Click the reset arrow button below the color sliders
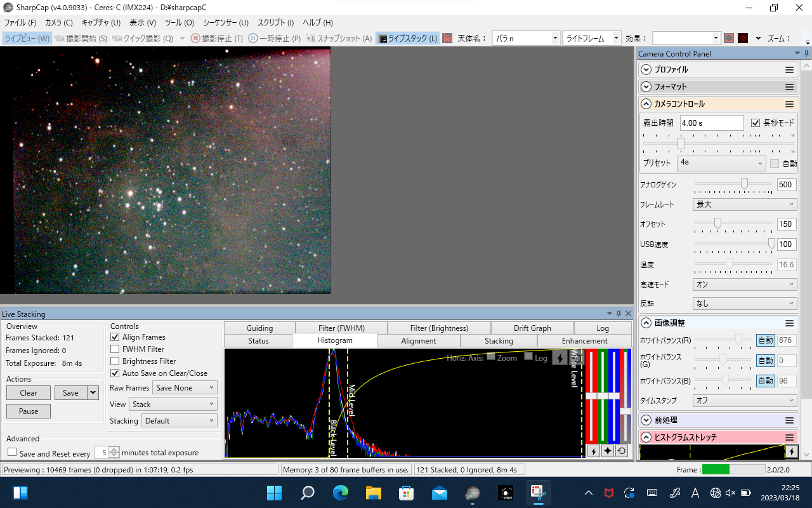This screenshot has height=508, width=812. (621, 451)
